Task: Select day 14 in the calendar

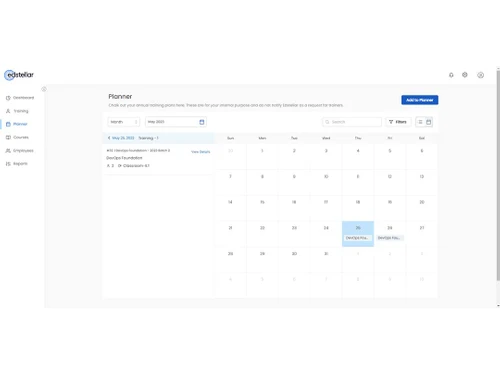Action: pyautogui.click(x=230, y=208)
